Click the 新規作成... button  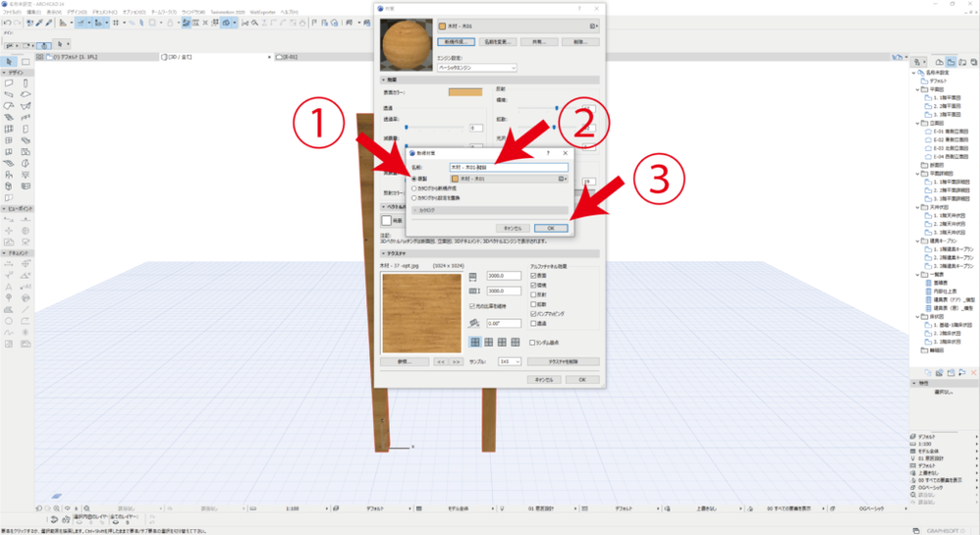click(x=455, y=42)
